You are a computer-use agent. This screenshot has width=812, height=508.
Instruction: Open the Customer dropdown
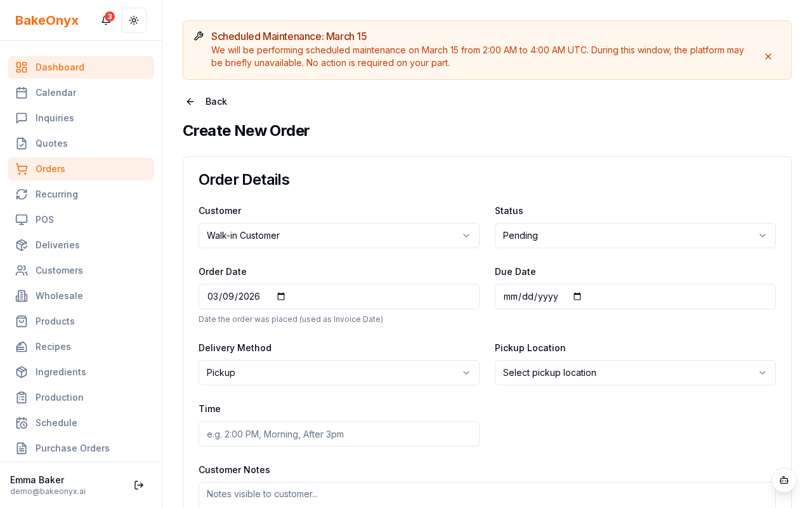pyautogui.click(x=339, y=236)
